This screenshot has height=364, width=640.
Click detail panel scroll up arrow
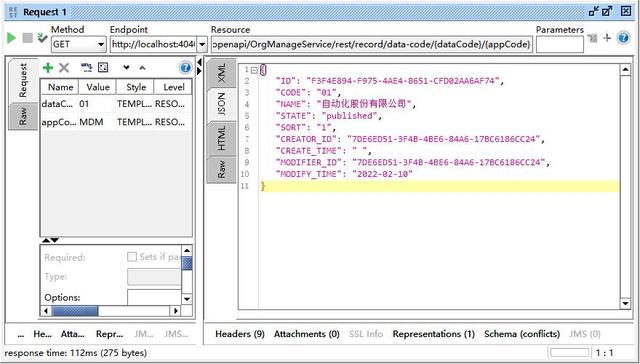pos(187,251)
